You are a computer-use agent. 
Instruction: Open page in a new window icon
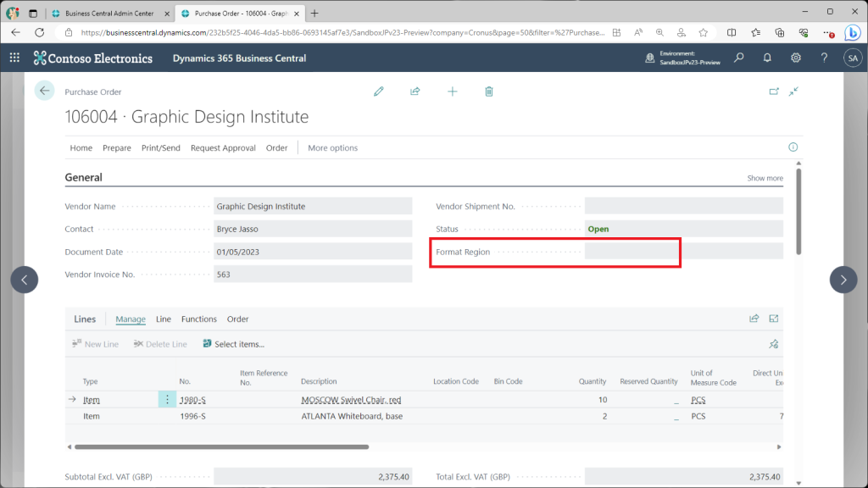pos(774,91)
